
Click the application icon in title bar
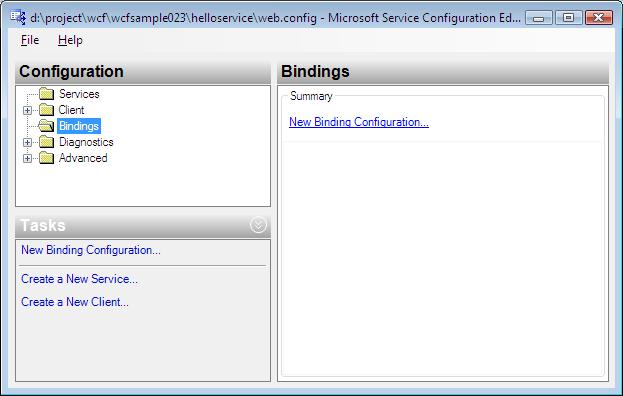18,18
